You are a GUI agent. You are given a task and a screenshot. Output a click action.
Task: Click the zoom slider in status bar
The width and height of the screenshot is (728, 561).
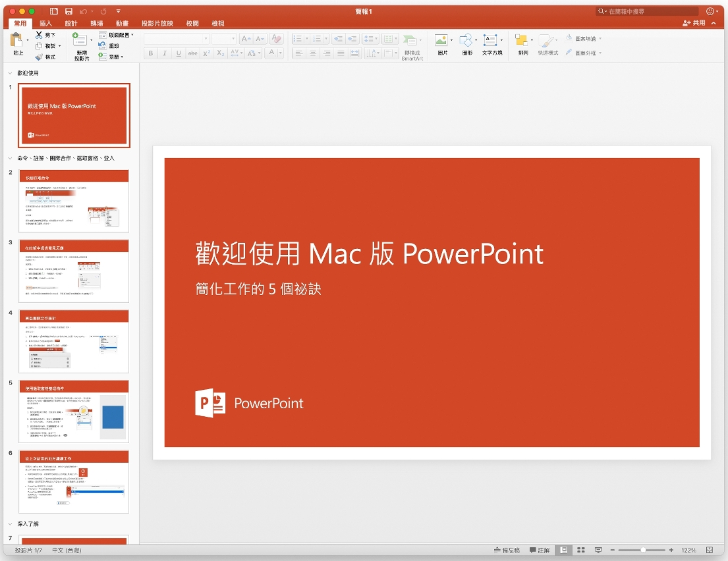coord(643,550)
